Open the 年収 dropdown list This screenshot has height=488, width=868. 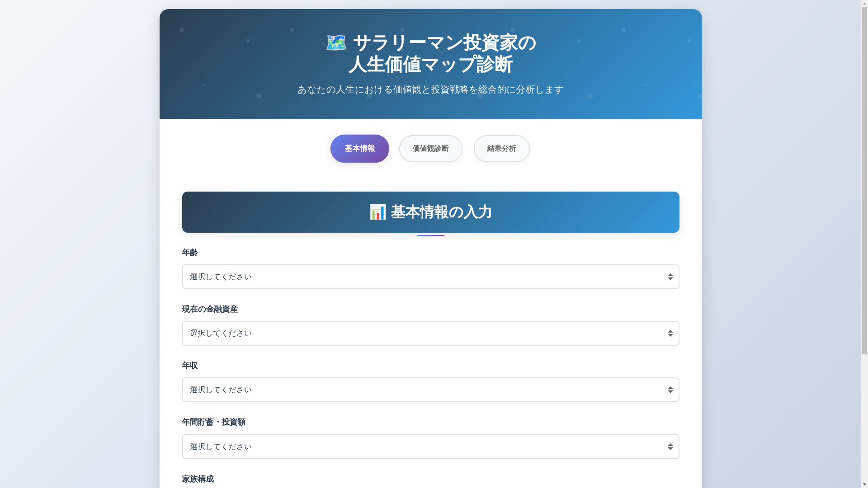[x=430, y=389]
